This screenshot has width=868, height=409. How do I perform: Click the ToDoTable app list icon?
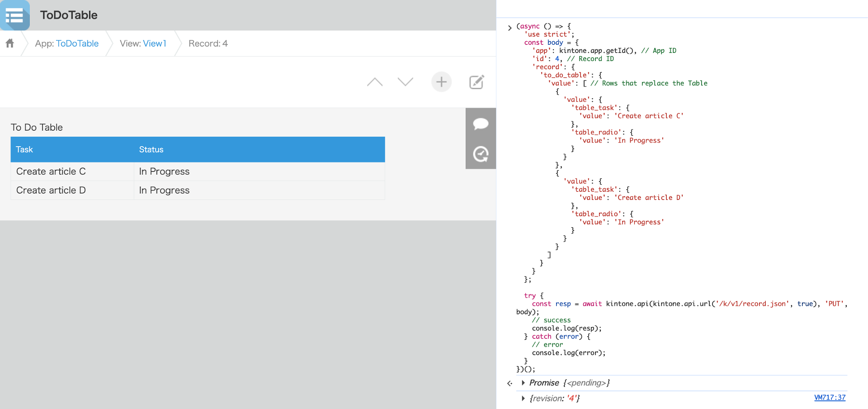point(14,15)
